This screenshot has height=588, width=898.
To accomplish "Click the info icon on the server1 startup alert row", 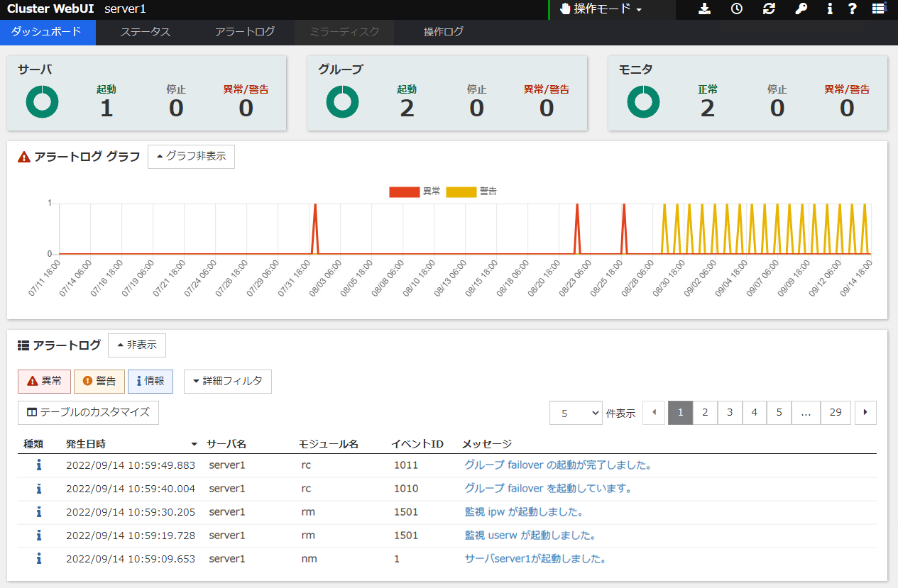I will 38,558.
